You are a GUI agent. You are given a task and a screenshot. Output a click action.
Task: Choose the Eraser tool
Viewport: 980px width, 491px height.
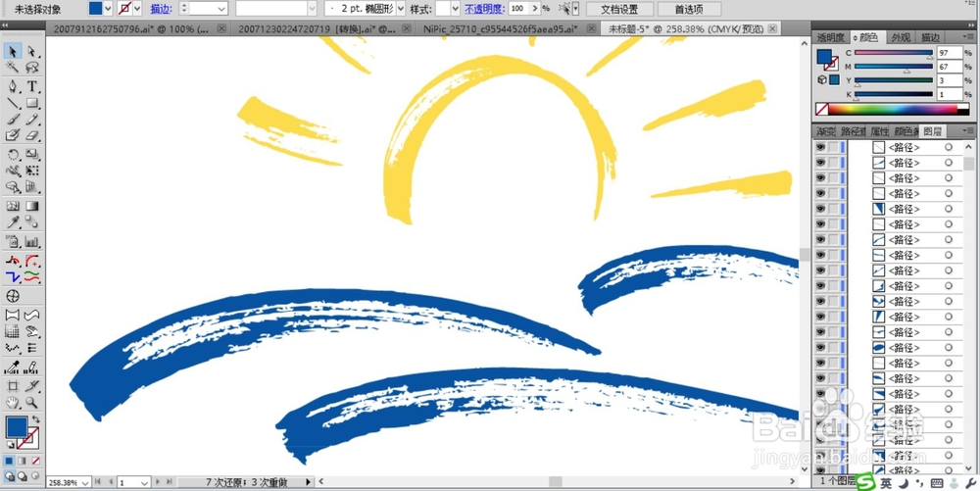(x=32, y=135)
